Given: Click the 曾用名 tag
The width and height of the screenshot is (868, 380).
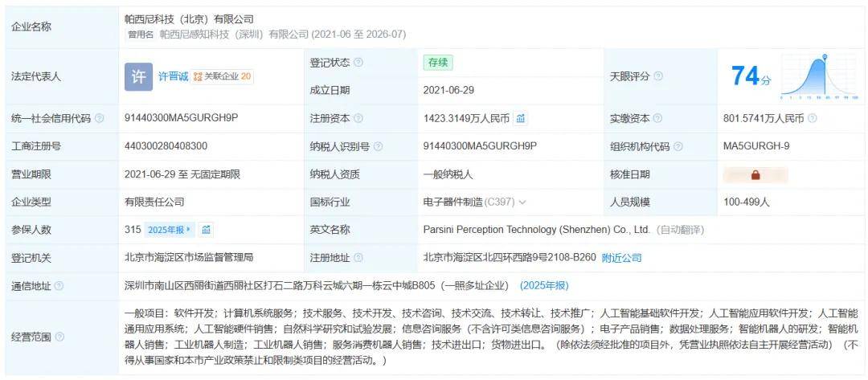Looking at the screenshot, I should point(141,35).
